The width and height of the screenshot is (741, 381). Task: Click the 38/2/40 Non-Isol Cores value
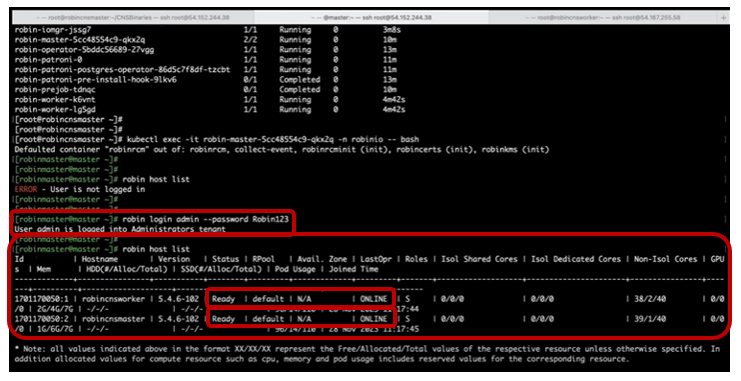tap(650, 299)
